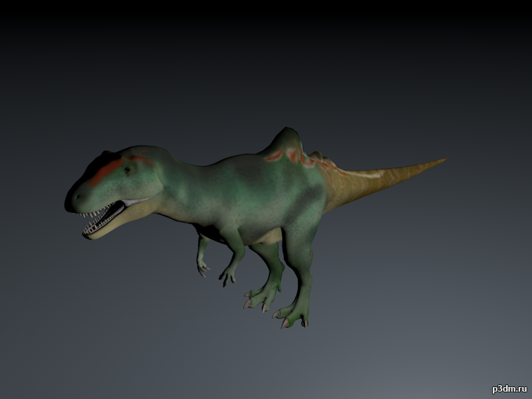Click the tip of the dinosaur's snout
Screen dimensions: 532x399
pyautogui.click(x=70, y=203)
